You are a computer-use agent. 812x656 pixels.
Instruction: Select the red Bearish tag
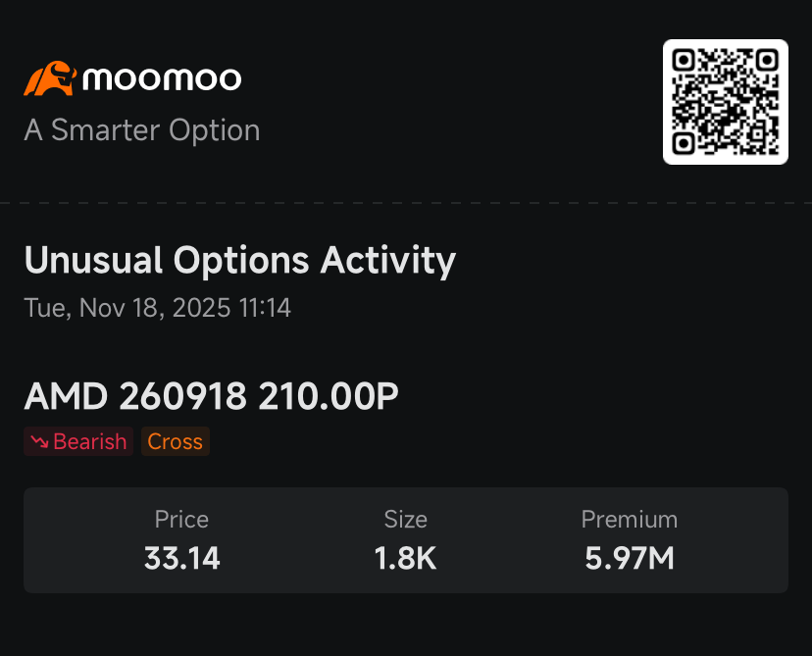point(78,441)
